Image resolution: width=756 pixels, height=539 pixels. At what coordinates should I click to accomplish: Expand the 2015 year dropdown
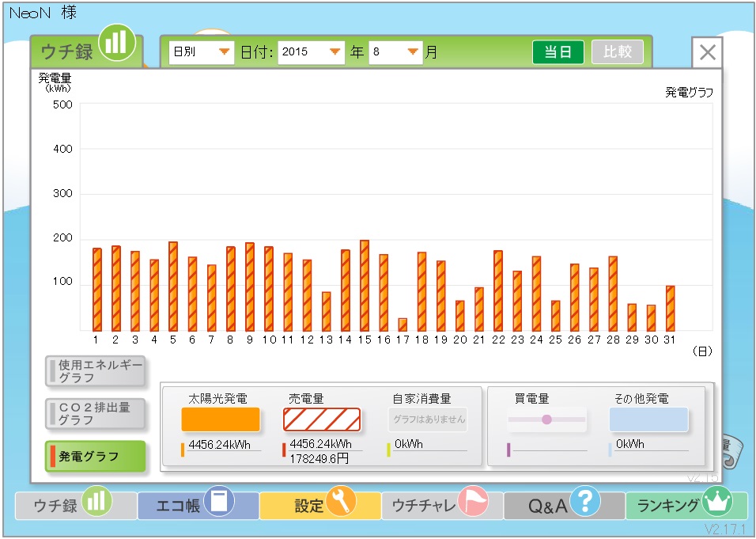coord(311,52)
